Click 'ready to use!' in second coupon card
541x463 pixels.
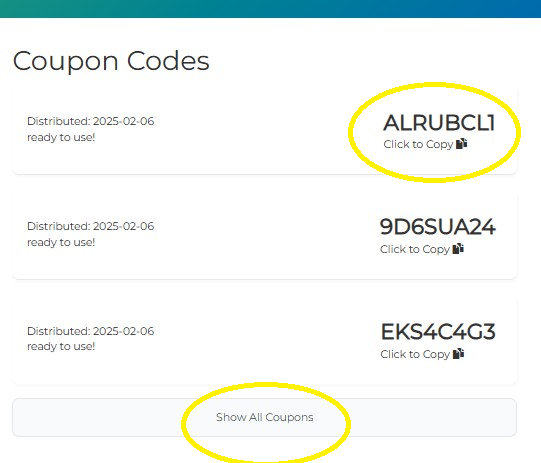click(x=61, y=242)
